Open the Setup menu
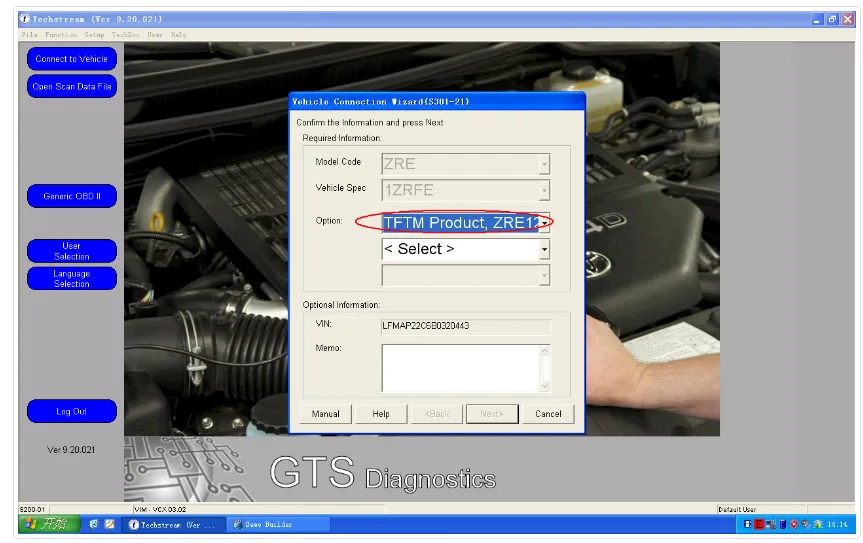Viewport: 863px width, 543px height. (x=94, y=35)
